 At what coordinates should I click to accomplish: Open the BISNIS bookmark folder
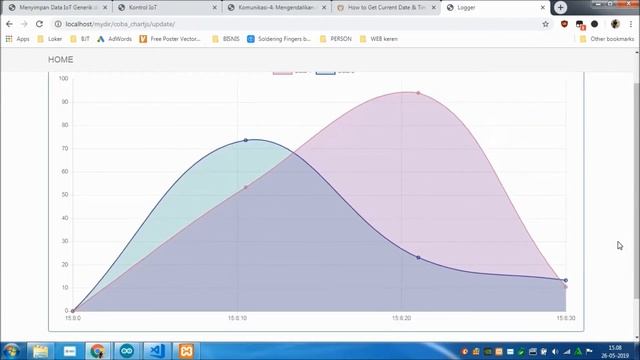pyautogui.click(x=226, y=39)
